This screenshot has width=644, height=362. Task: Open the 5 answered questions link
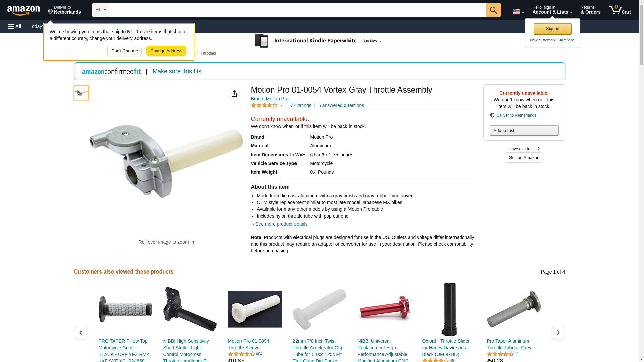point(341,105)
